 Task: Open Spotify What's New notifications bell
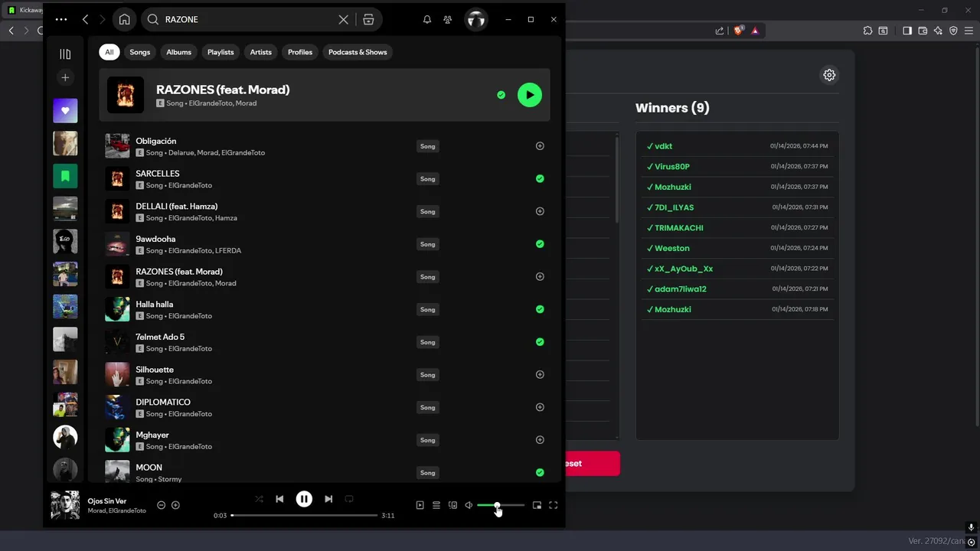coord(427,19)
